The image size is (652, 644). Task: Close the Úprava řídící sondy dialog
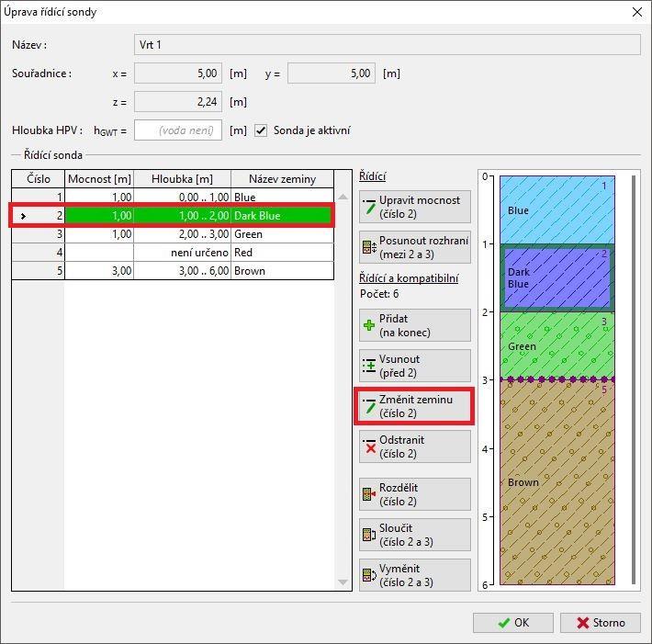tap(637, 12)
